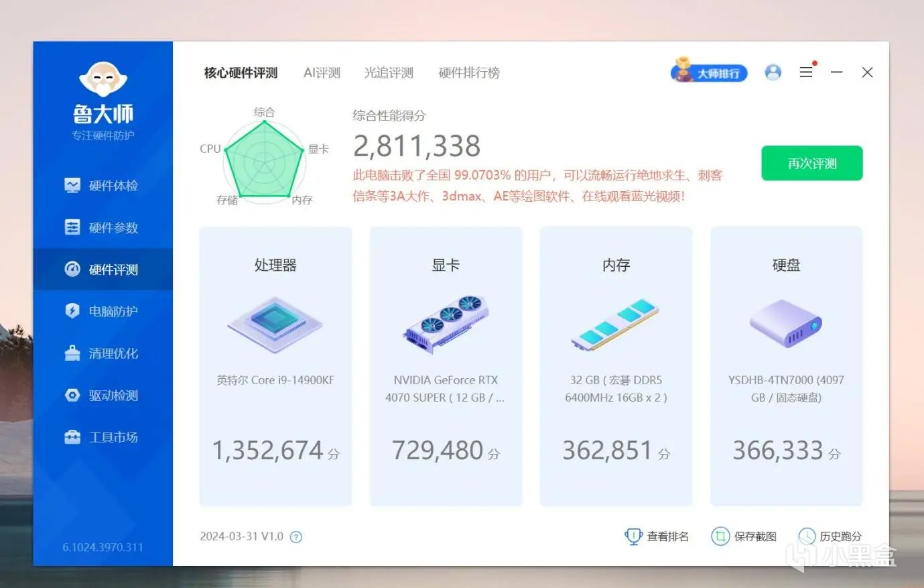Click the 查看排名 link

point(657,536)
